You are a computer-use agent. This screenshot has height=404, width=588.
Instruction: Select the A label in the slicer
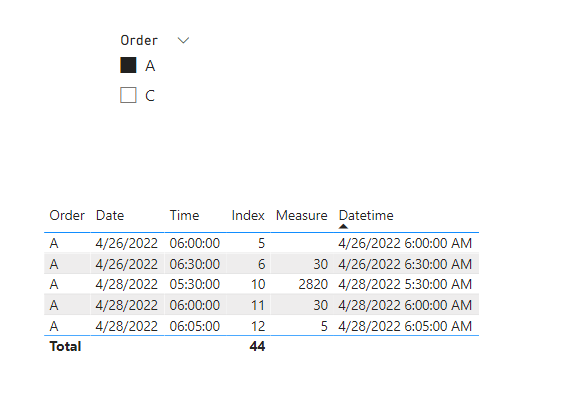pyautogui.click(x=150, y=66)
